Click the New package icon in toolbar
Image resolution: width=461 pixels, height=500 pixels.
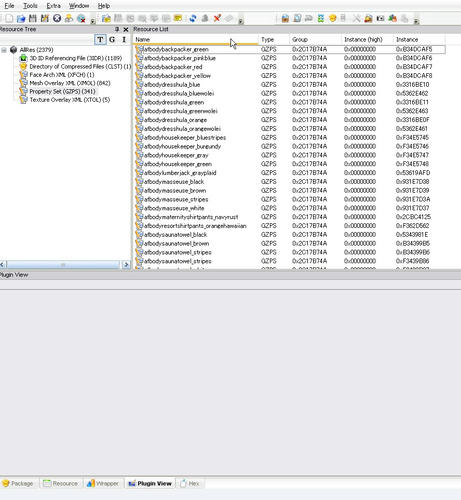click(x=9, y=18)
